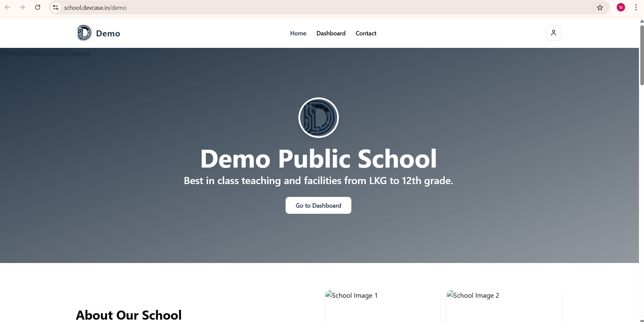
Task: Click the browser back arrow
Action: click(x=7, y=7)
